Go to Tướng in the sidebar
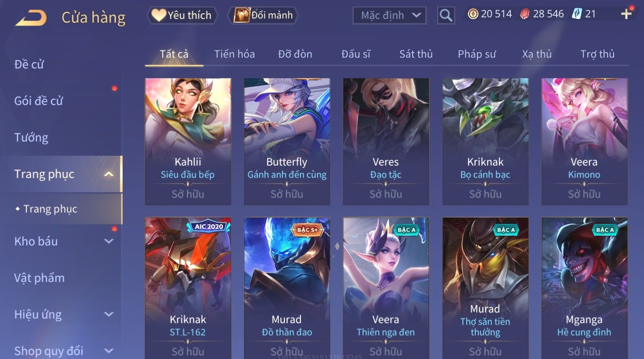The width and height of the screenshot is (644, 359). (x=31, y=137)
